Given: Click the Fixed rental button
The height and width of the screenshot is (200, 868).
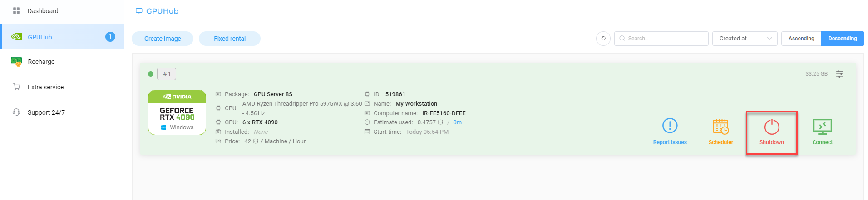Looking at the screenshot, I should tap(230, 39).
